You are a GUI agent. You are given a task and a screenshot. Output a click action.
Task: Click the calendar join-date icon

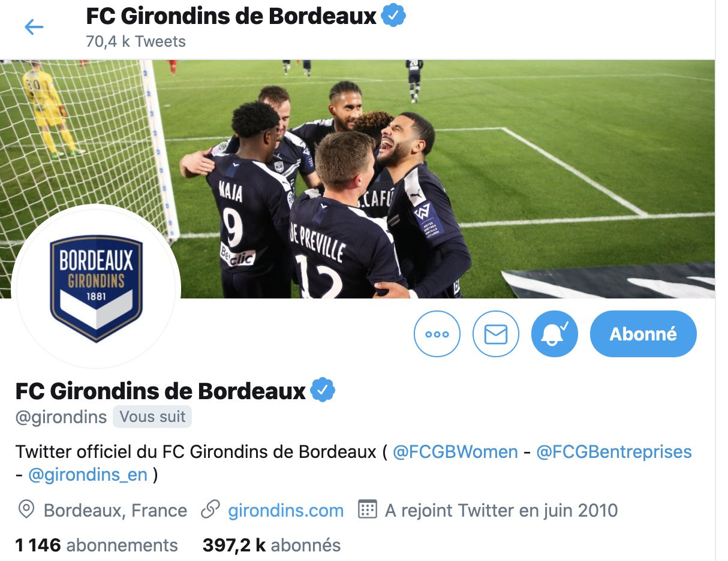point(367,510)
